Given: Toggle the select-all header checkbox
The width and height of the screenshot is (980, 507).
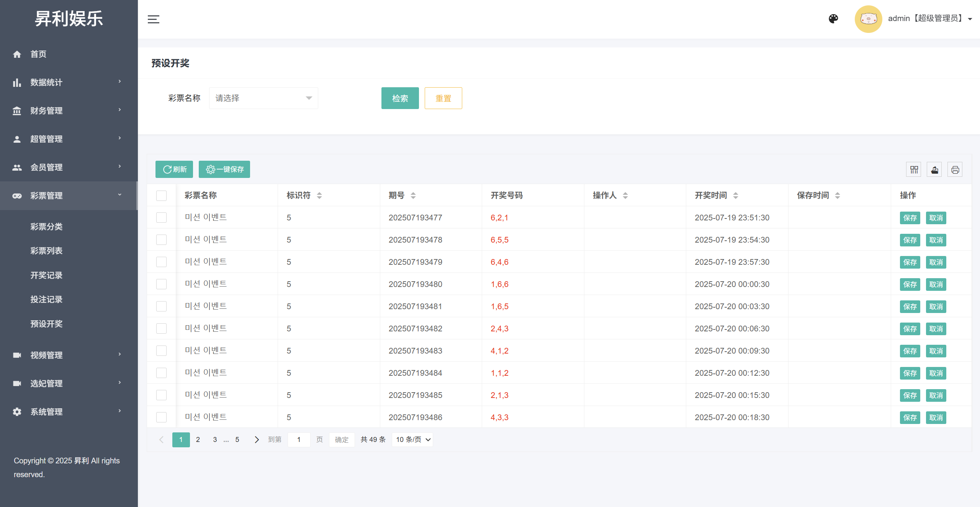Looking at the screenshot, I should [x=161, y=196].
